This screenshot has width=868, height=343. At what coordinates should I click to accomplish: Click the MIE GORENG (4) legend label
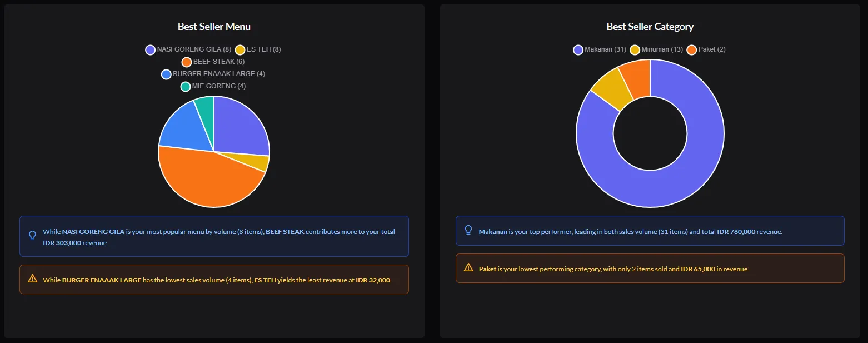coord(219,86)
